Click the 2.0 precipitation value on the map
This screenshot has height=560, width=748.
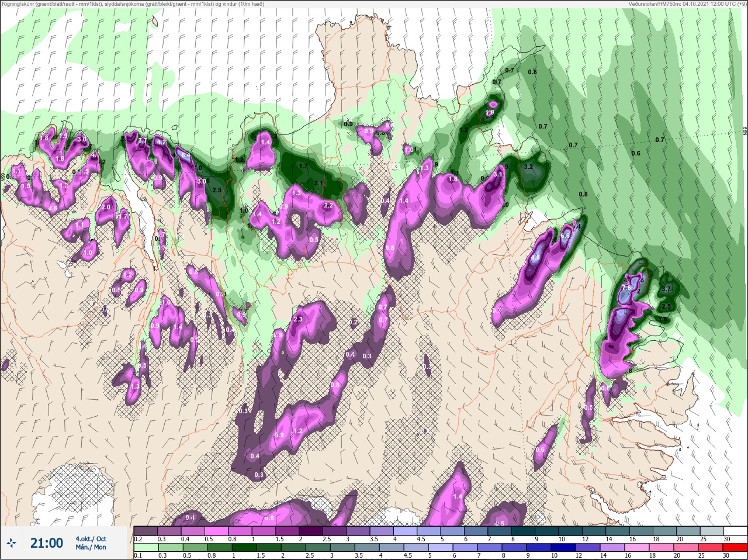(106, 208)
